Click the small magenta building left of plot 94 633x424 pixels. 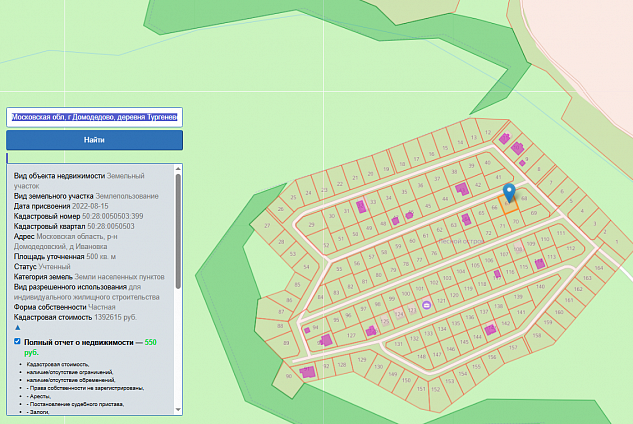[307, 330]
